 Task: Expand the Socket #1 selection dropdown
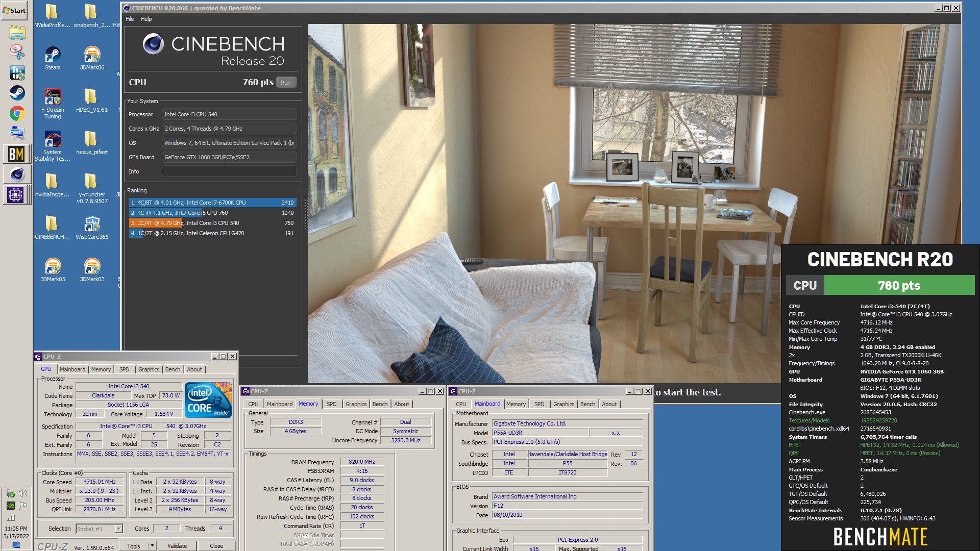pos(118,529)
